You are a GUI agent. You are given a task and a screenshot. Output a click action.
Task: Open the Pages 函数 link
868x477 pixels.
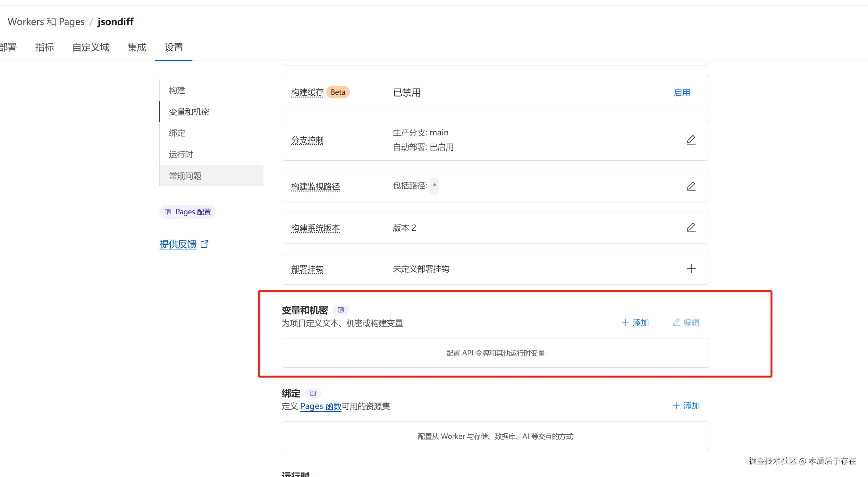coord(320,406)
